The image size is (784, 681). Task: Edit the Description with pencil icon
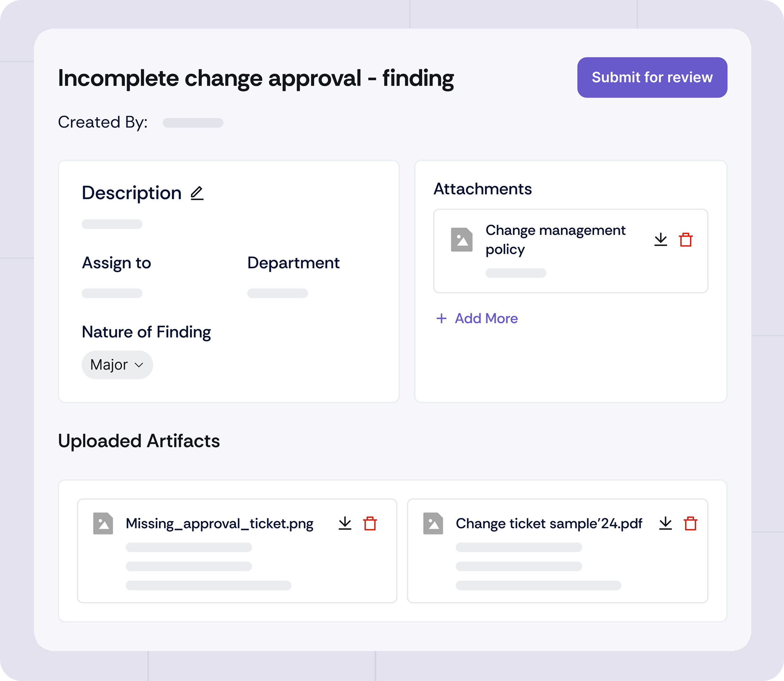197,193
